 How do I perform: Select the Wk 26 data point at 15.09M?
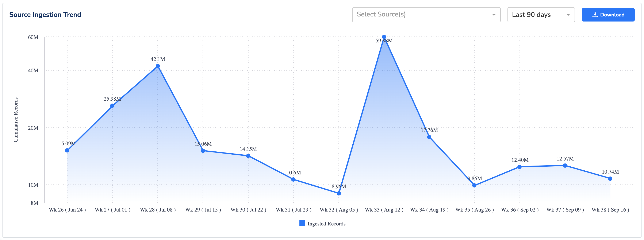[x=67, y=150]
